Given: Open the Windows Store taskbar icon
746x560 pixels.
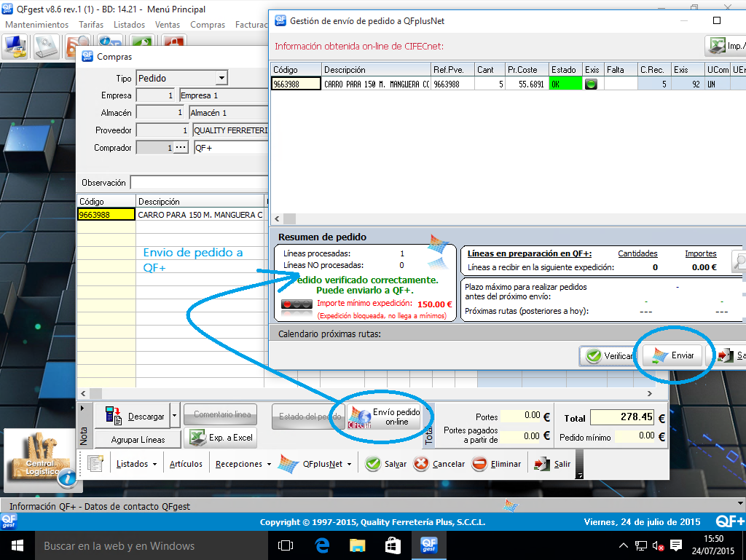Looking at the screenshot, I should point(393,545).
